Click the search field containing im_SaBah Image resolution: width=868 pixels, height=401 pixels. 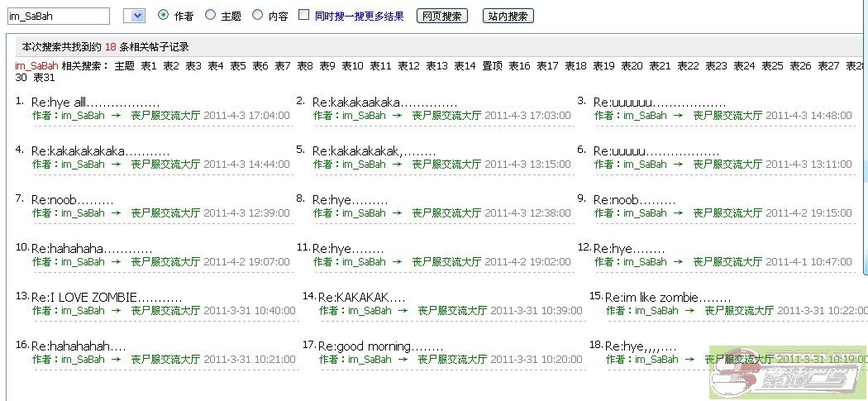coord(58,16)
